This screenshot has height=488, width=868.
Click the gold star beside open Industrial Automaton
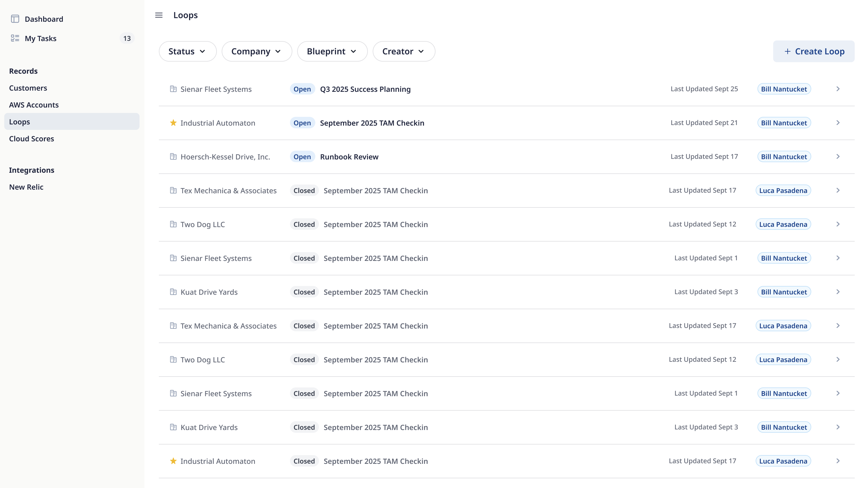coord(173,123)
